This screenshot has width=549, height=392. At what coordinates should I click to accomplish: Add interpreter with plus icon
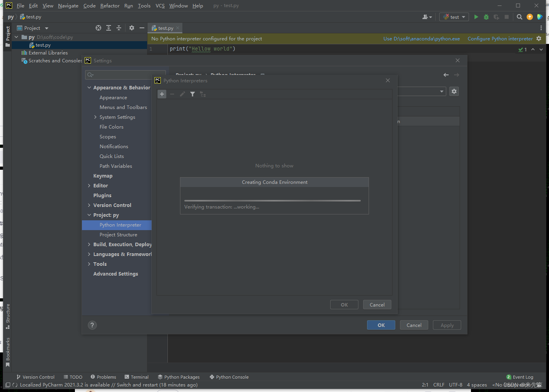pyautogui.click(x=162, y=94)
